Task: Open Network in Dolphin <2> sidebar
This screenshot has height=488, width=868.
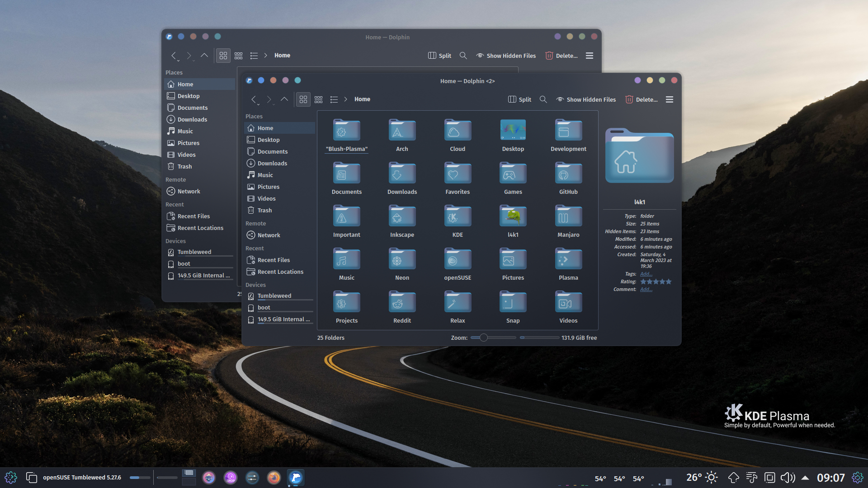Action: coord(279,235)
